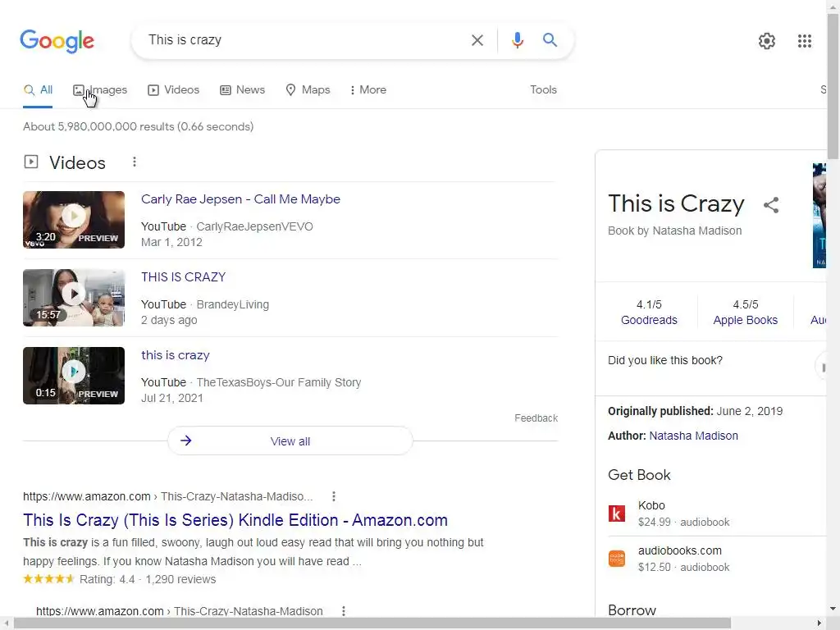Open the Tools filter options
The width and height of the screenshot is (840, 630).
coord(543,90)
